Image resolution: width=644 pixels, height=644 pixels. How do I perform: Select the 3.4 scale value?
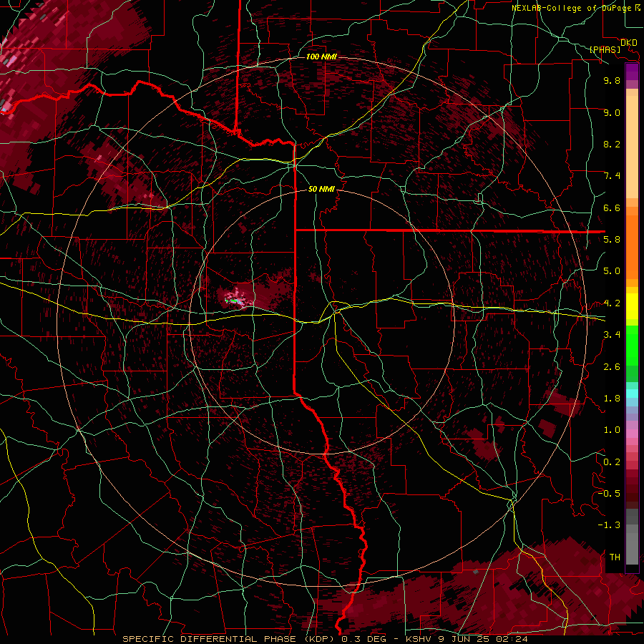pos(612,335)
